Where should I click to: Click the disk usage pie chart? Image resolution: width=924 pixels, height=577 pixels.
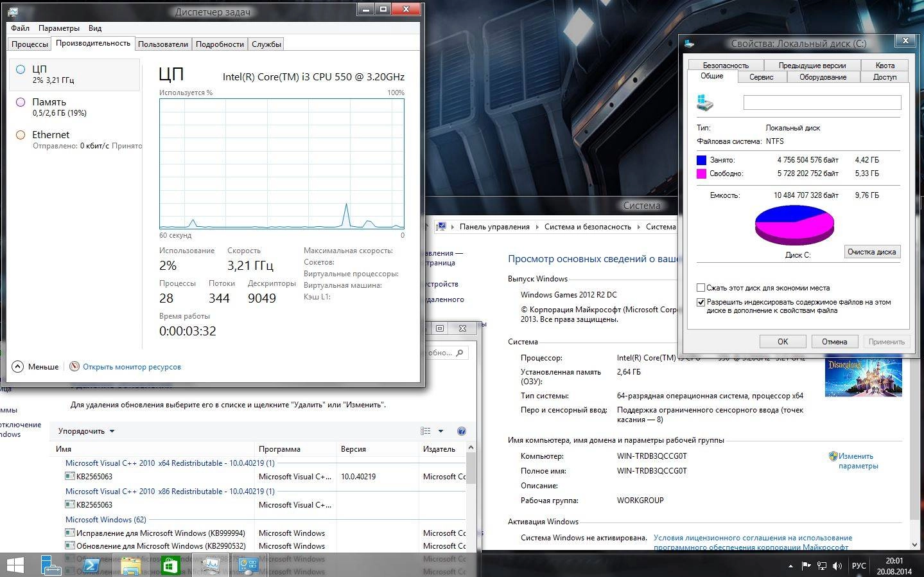794,224
